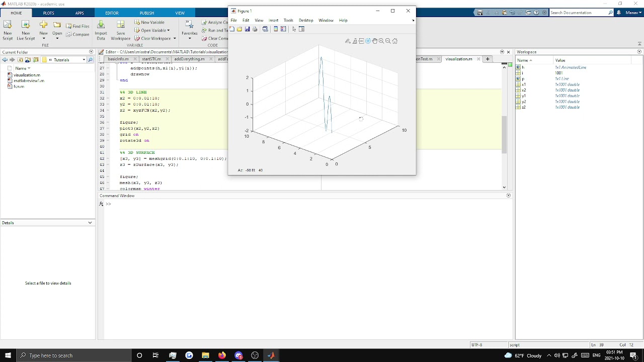This screenshot has width=644, height=362.
Task: Click New Variable button
Action: 149,22
